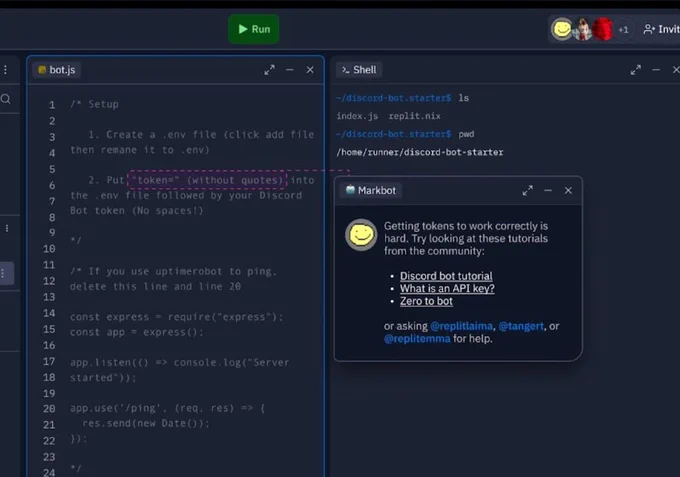
Task: Select the highlighted "token=" text in editor
Action: coord(207,180)
